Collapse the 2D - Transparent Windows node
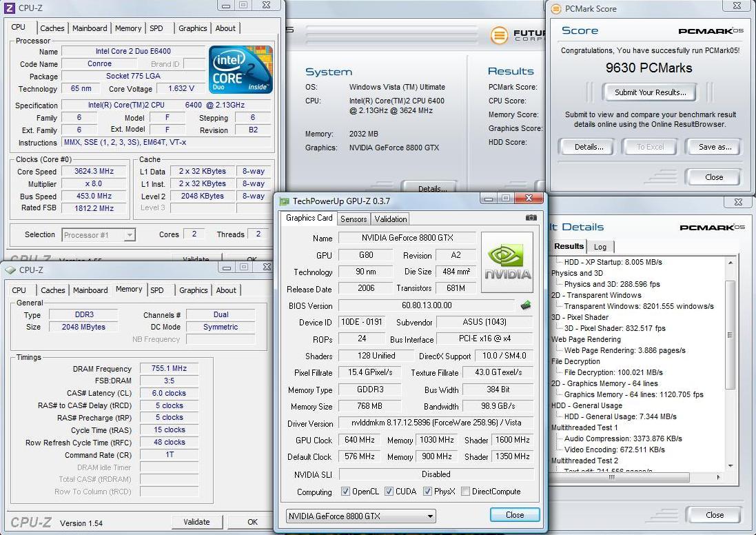Screen dimensions: 756x535 [x=596, y=295]
